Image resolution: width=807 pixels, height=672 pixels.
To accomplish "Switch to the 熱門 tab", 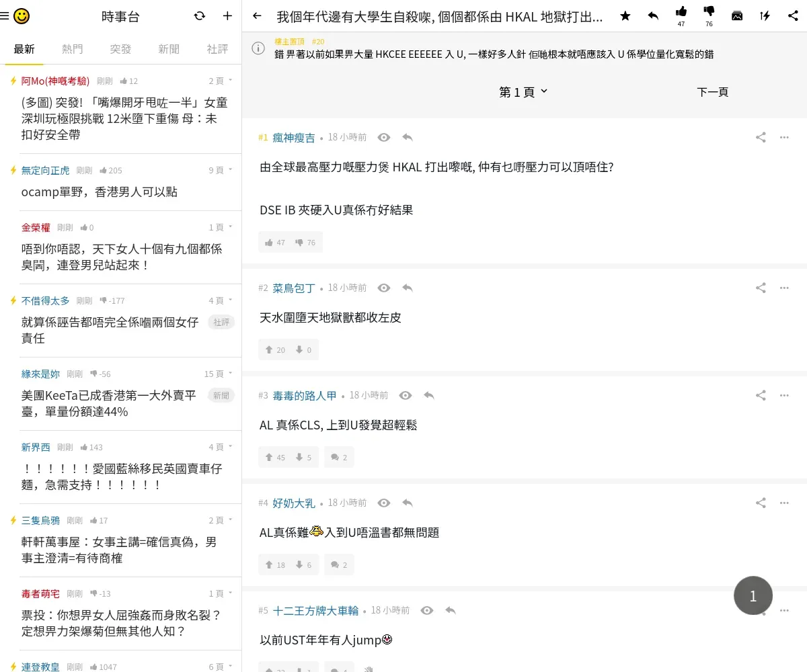I will (73, 49).
